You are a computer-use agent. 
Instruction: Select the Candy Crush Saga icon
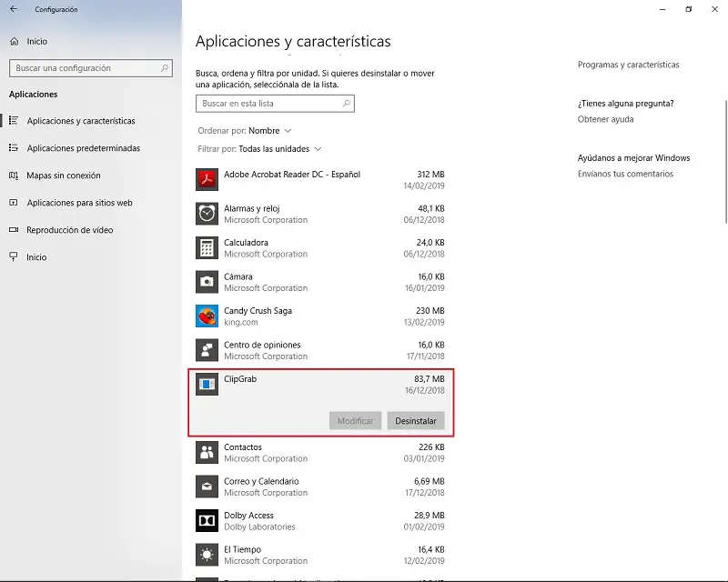[207, 316]
